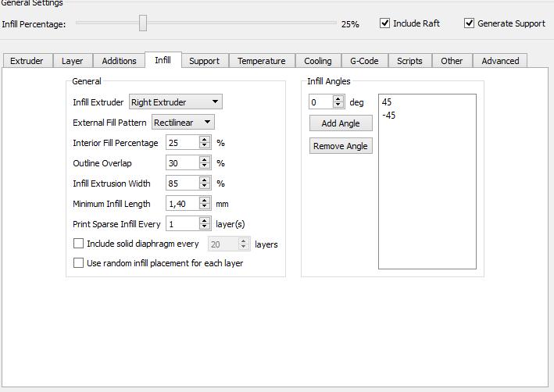Check Use random infill placement option
Image resolution: width=554 pixels, height=392 pixels.
coord(78,263)
